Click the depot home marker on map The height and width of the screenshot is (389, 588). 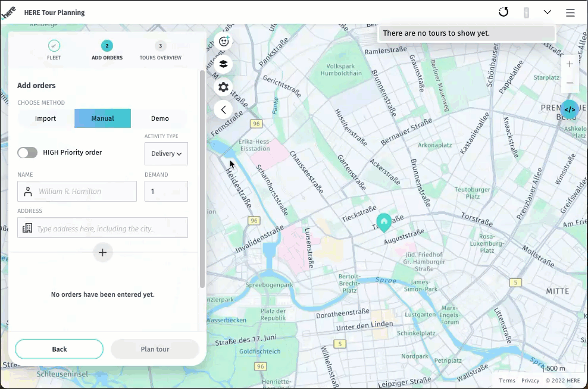pos(384,222)
